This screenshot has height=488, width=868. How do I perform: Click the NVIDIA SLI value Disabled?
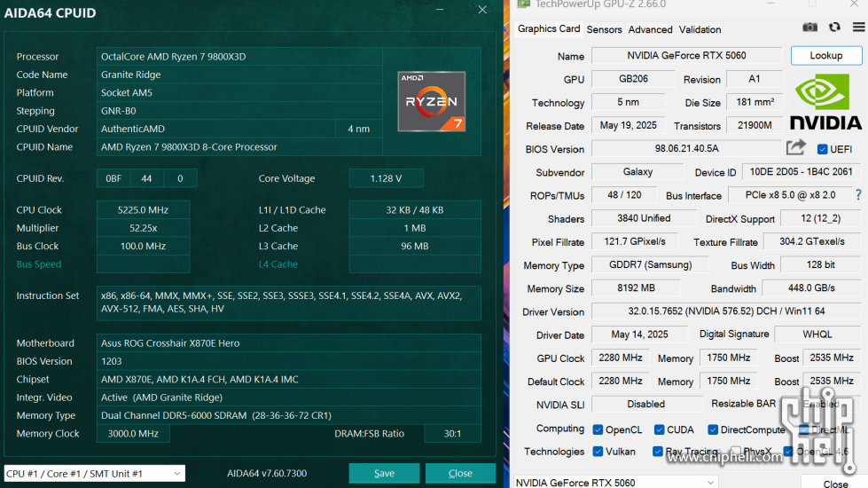[646, 405]
